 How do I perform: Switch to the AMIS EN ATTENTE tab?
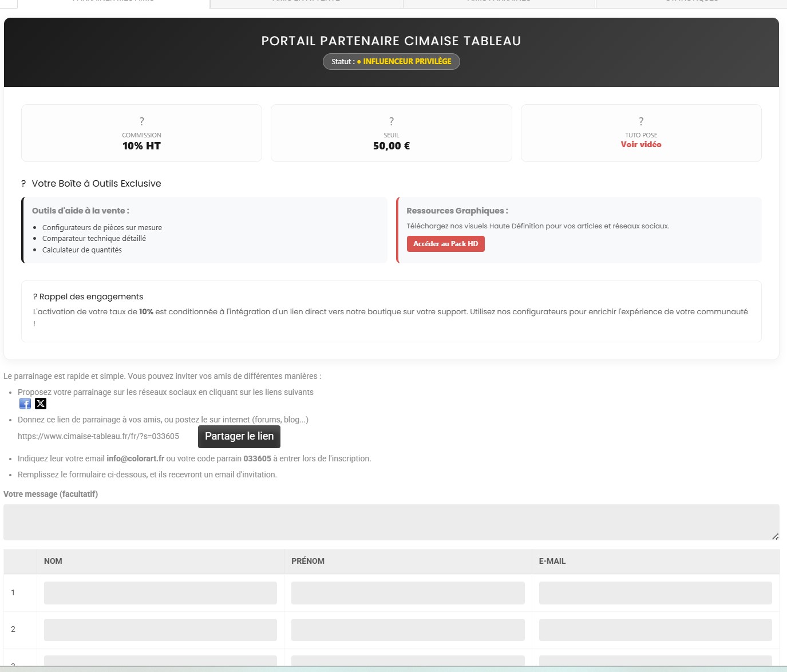(x=305, y=2)
